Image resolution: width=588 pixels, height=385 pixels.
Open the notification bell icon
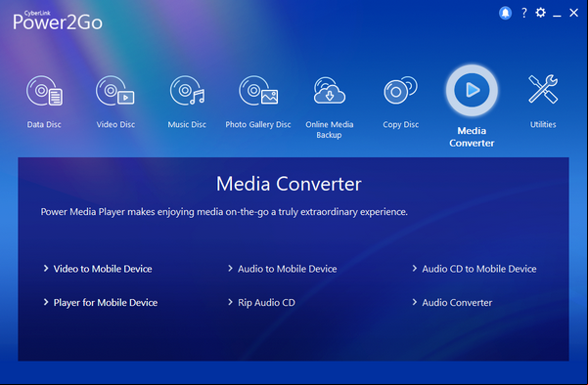(505, 13)
